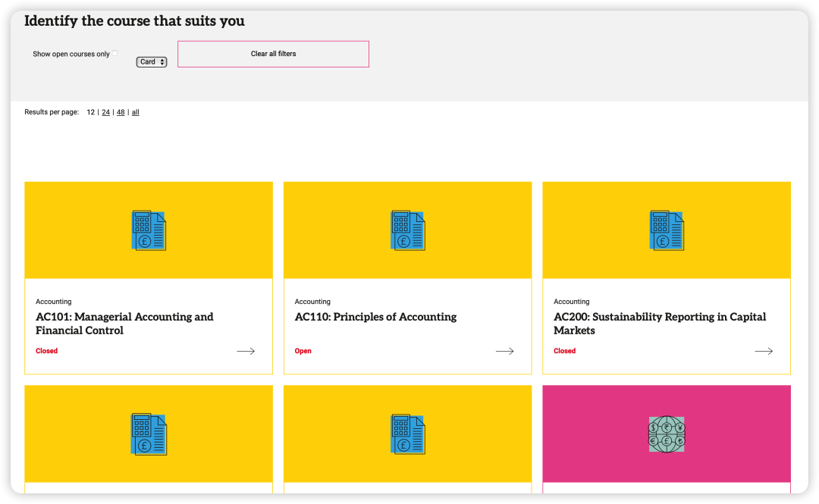Click the arrow icon on AC101 card
This screenshot has width=819, height=504.
246,352
